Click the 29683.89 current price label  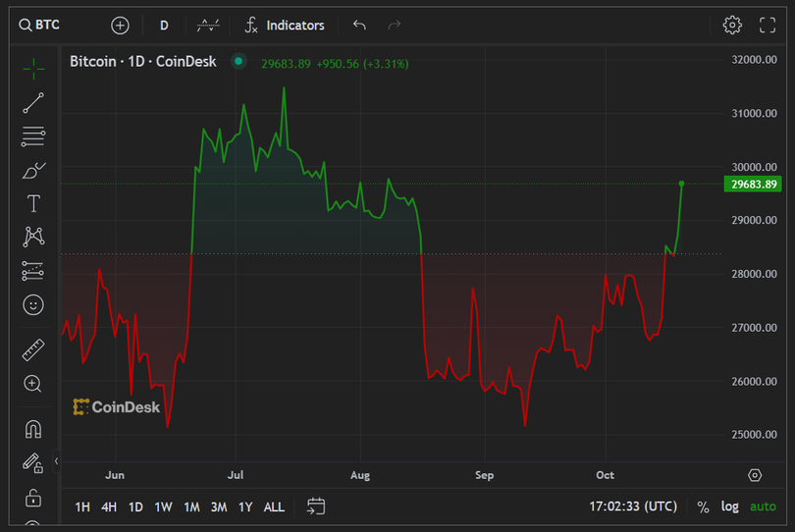(753, 185)
